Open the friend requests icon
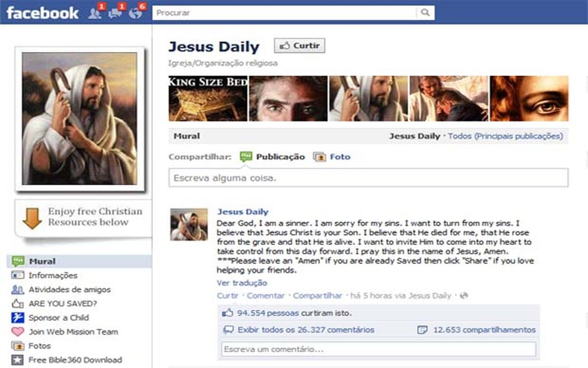 click(x=94, y=13)
